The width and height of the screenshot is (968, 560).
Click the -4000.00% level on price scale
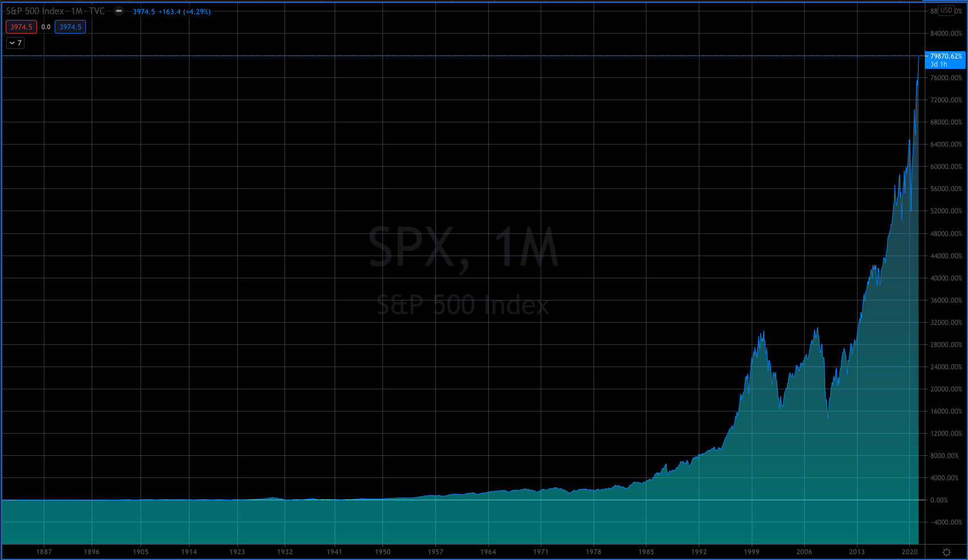(946, 522)
